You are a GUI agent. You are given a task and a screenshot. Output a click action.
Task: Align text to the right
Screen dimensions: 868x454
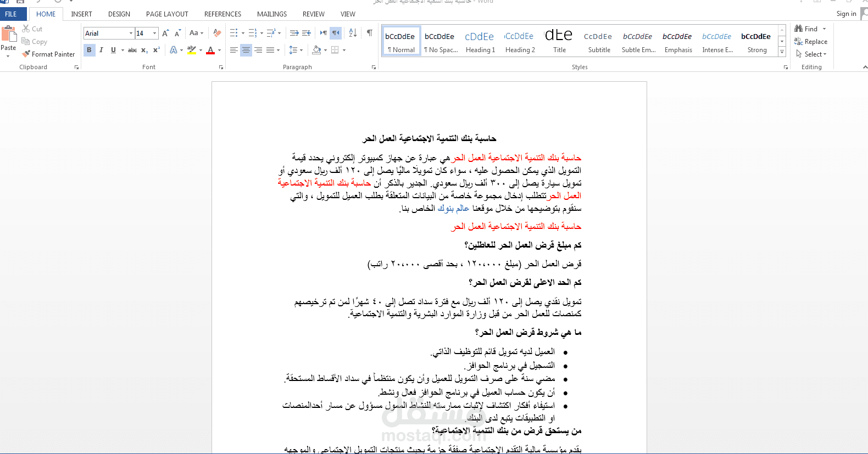(258, 50)
